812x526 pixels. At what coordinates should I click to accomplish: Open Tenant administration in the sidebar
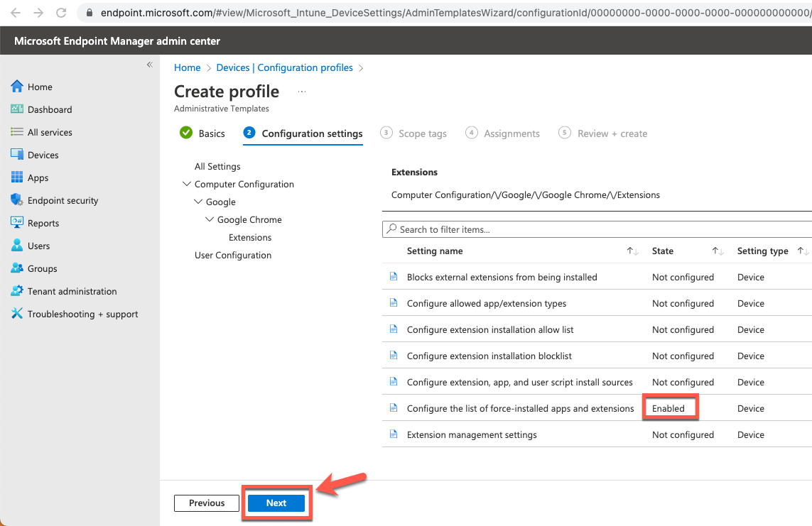[x=72, y=291]
